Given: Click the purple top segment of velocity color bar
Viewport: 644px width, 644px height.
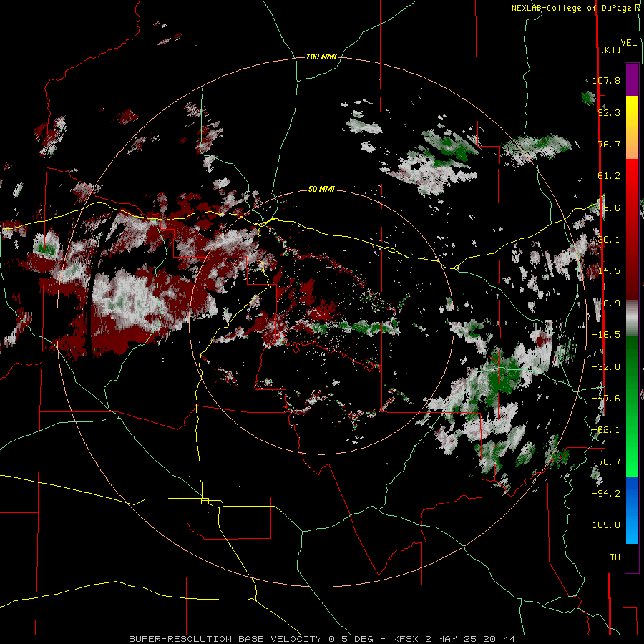Looking at the screenshot, I should [632, 79].
